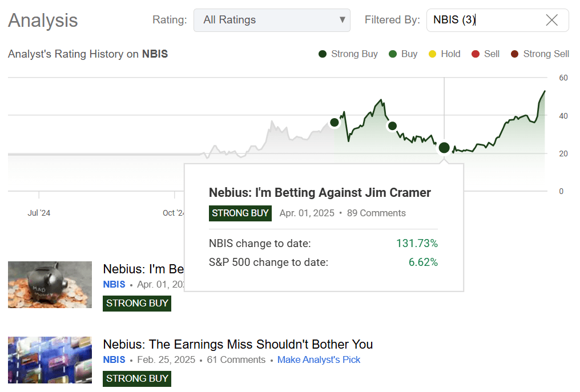Viewport: 580px width, 392px height.
Task: Click the piggy bank article thumbnail
Action: 50,284
